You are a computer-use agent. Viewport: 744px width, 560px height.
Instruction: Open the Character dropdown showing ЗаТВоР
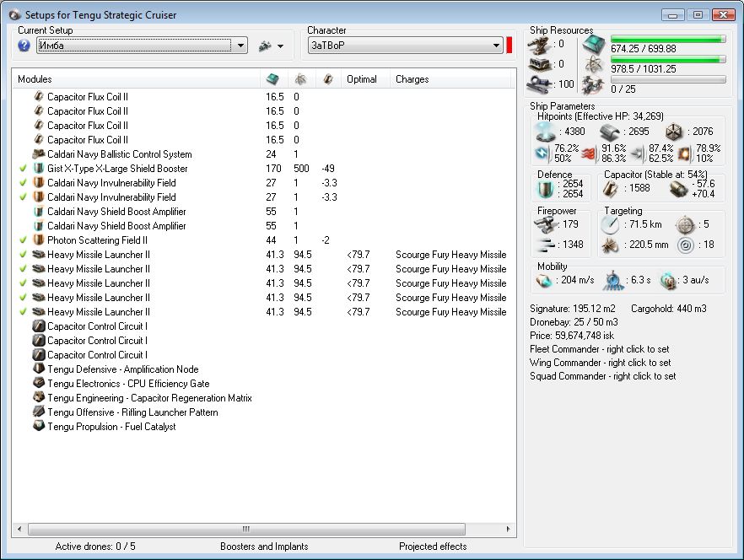[405, 46]
